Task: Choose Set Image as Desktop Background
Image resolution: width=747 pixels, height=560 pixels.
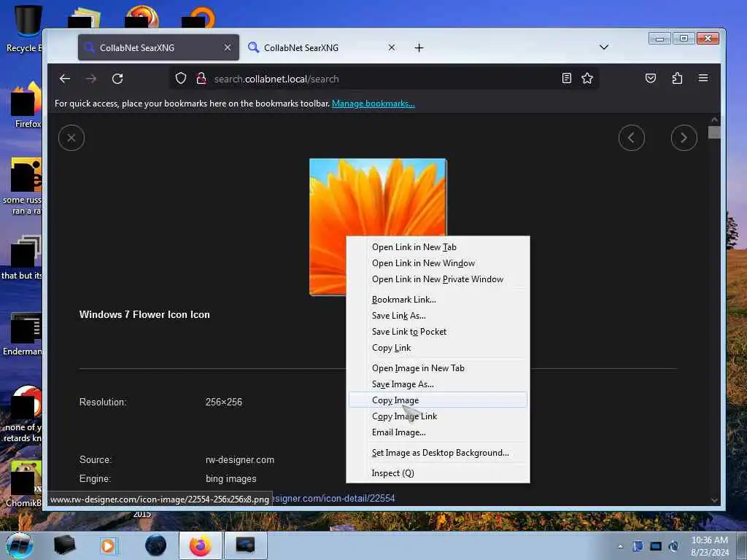Action: coord(438,453)
